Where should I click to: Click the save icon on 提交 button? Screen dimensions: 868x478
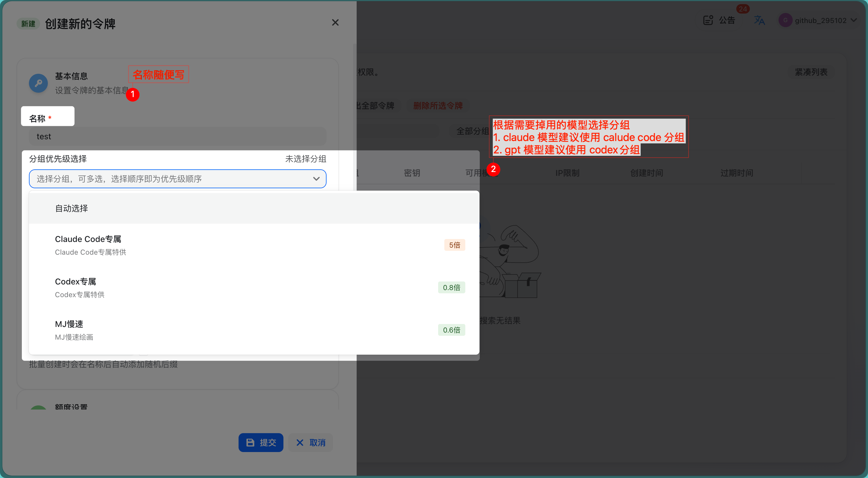(250, 442)
